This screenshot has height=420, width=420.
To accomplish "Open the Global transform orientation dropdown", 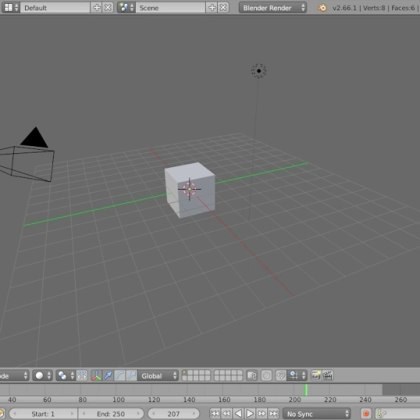I will [158, 376].
